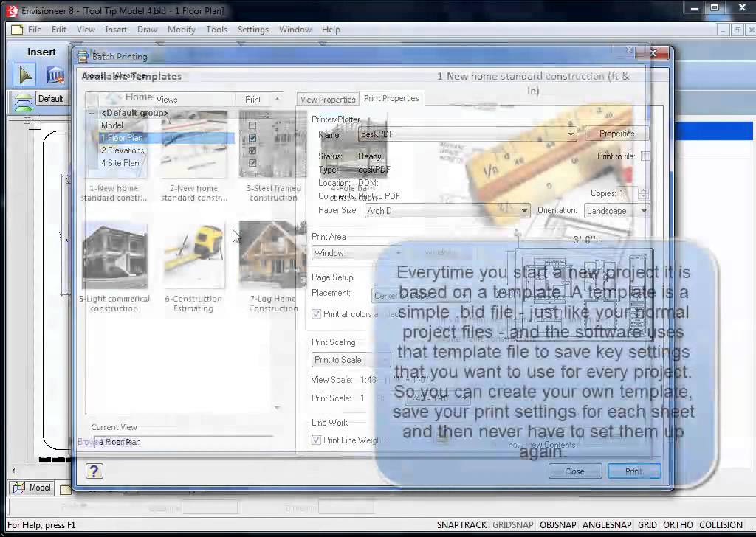756x537 pixels.
Task: Select 2 Elevations in views list
Action: [x=123, y=150]
